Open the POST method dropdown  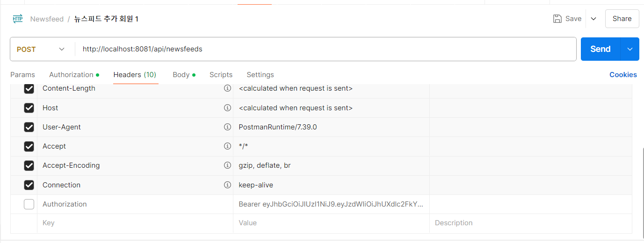click(41, 49)
